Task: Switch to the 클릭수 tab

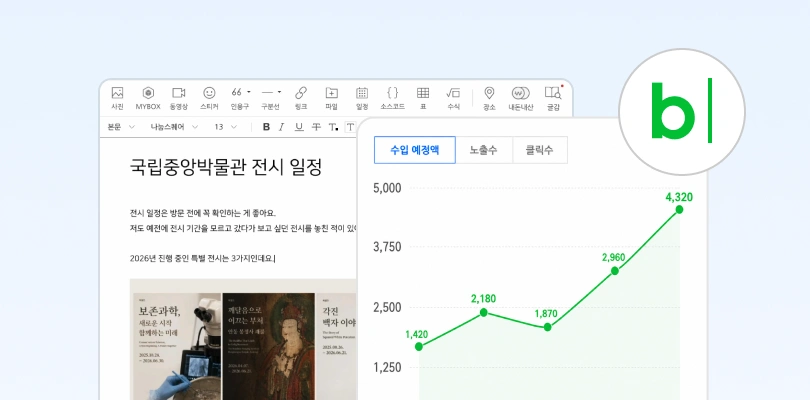Action: (x=540, y=150)
